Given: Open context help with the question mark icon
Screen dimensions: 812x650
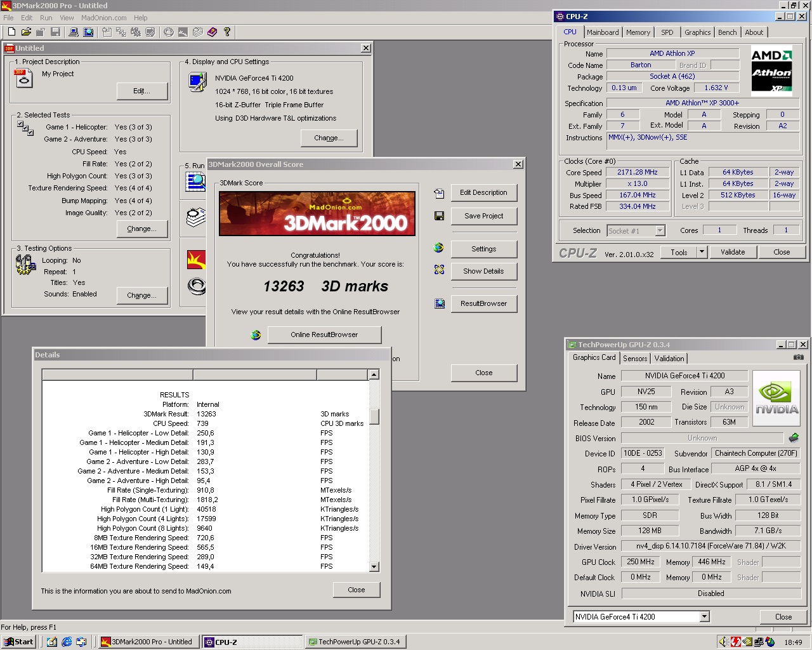Looking at the screenshot, I should pos(227,32).
